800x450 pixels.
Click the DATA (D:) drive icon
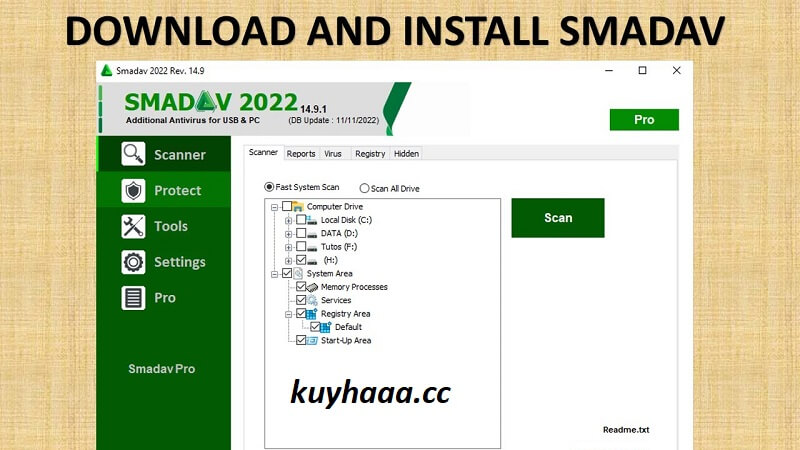click(312, 234)
